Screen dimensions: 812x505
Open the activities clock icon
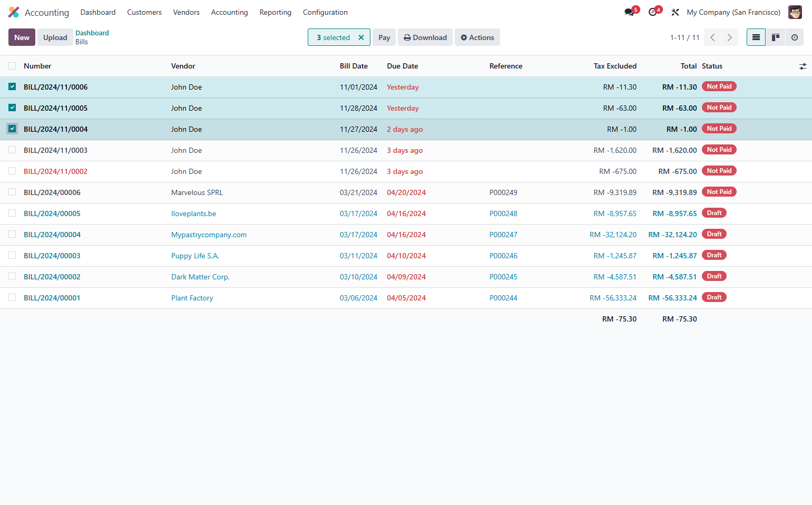(652, 12)
